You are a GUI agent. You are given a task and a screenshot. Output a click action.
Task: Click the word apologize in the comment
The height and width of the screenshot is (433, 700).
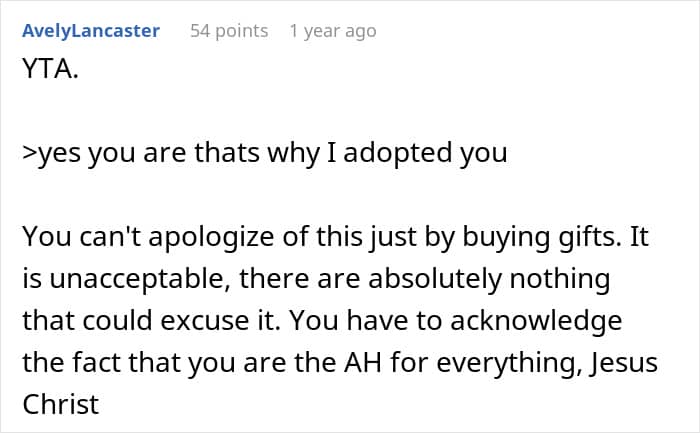coord(211,237)
